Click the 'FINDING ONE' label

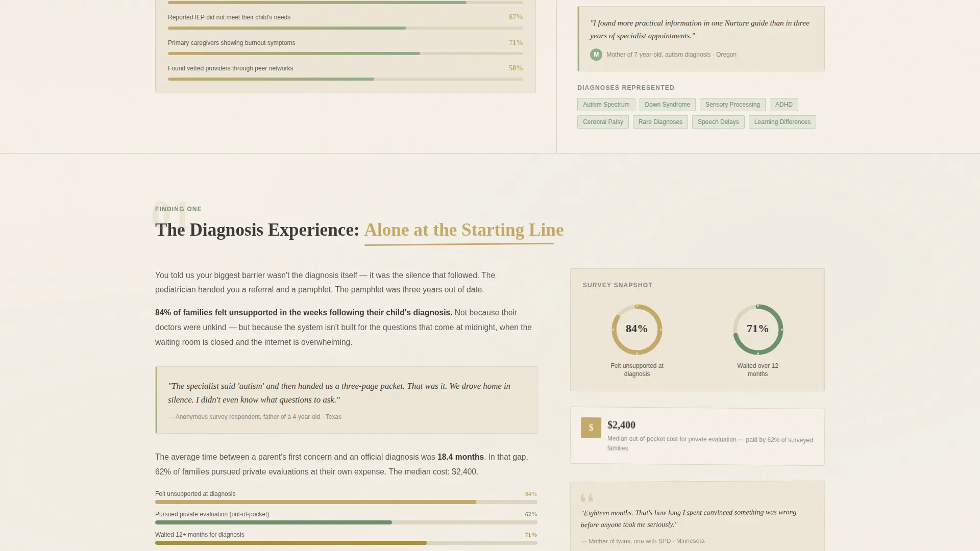[x=179, y=209]
